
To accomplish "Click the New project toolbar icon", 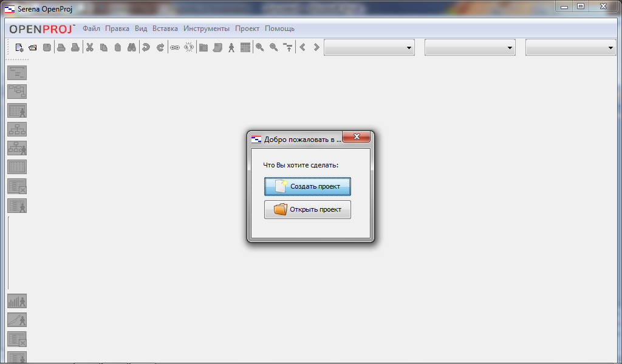I will coord(19,47).
